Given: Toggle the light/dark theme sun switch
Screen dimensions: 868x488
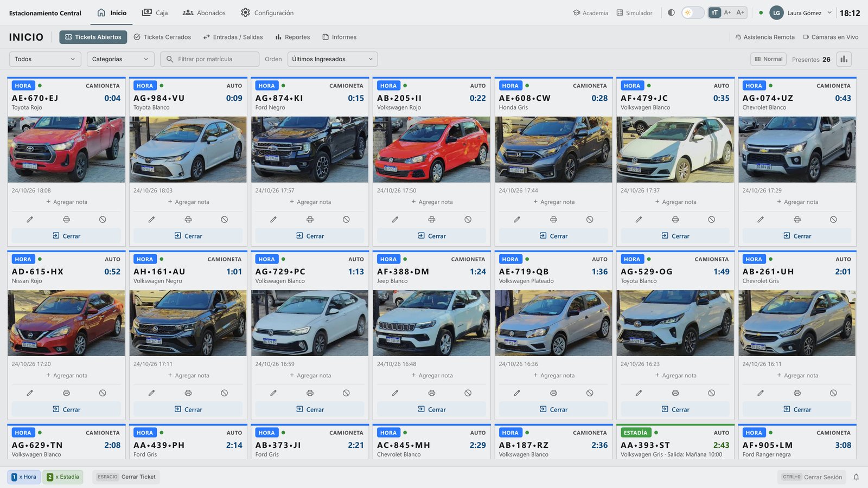Looking at the screenshot, I should click(693, 12).
